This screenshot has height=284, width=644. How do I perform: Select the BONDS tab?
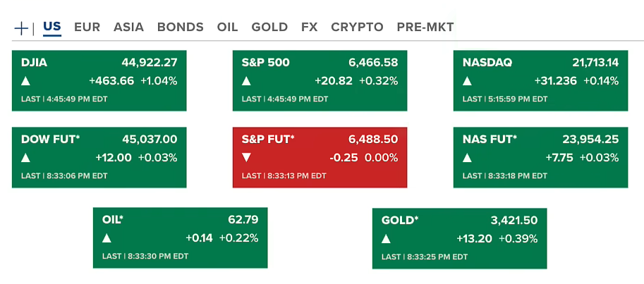(180, 27)
